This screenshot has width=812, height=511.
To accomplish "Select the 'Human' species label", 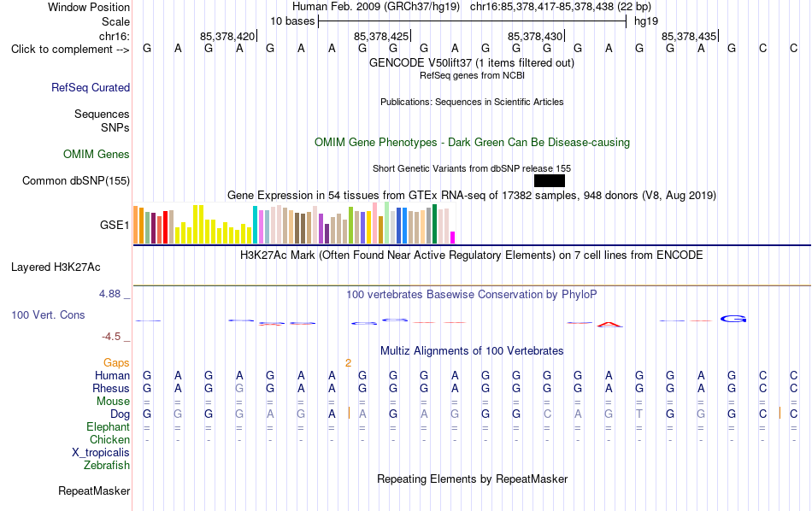I will (x=112, y=375).
